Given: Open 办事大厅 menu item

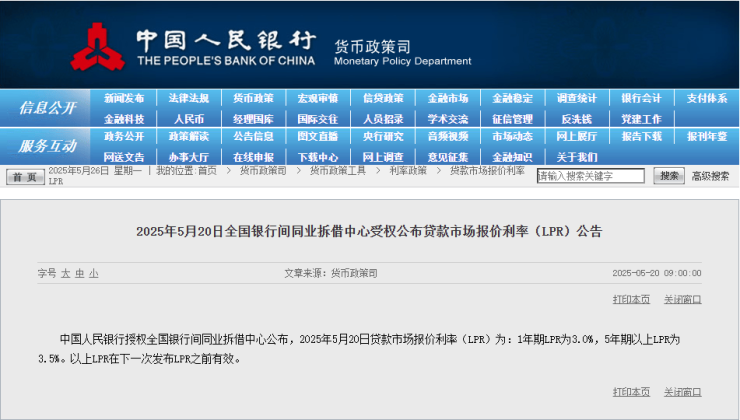Looking at the screenshot, I should click(x=188, y=157).
